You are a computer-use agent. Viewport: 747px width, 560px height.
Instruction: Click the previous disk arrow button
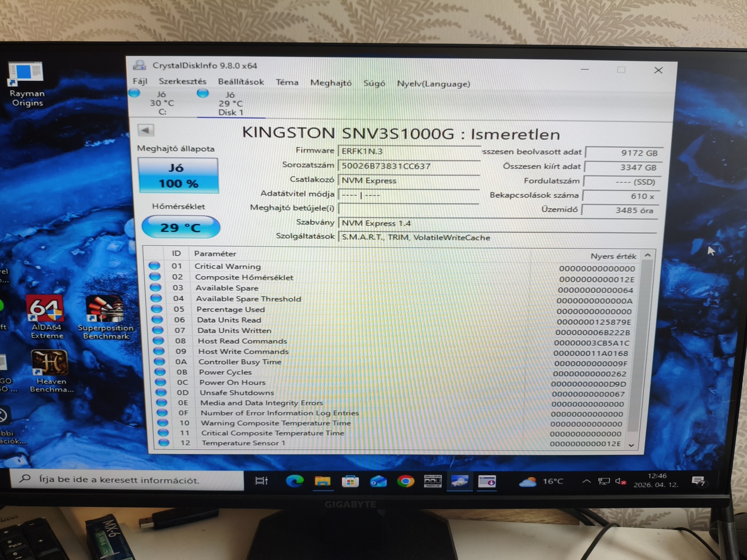pos(145,130)
